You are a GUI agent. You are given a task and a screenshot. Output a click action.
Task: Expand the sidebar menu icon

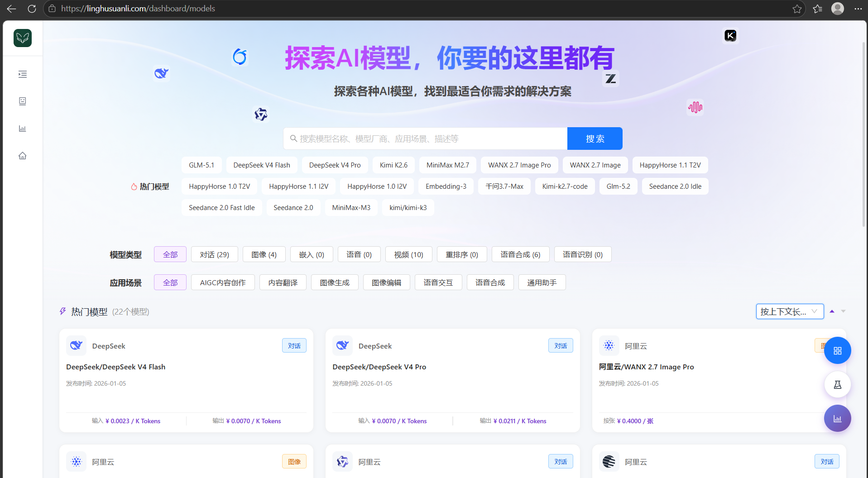click(23, 74)
